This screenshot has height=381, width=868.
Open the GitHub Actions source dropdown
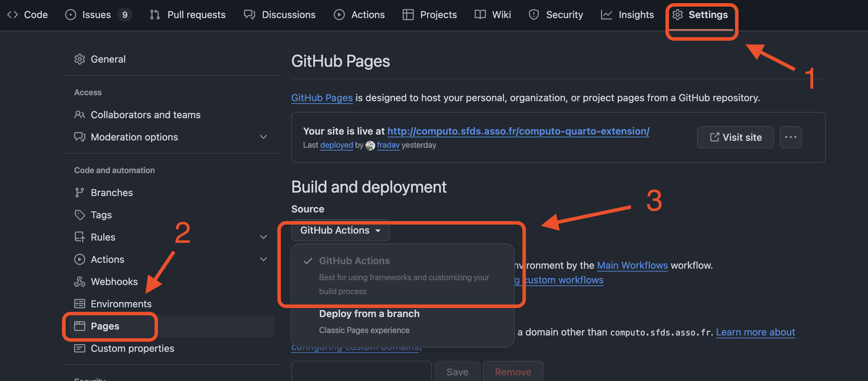point(340,230)
